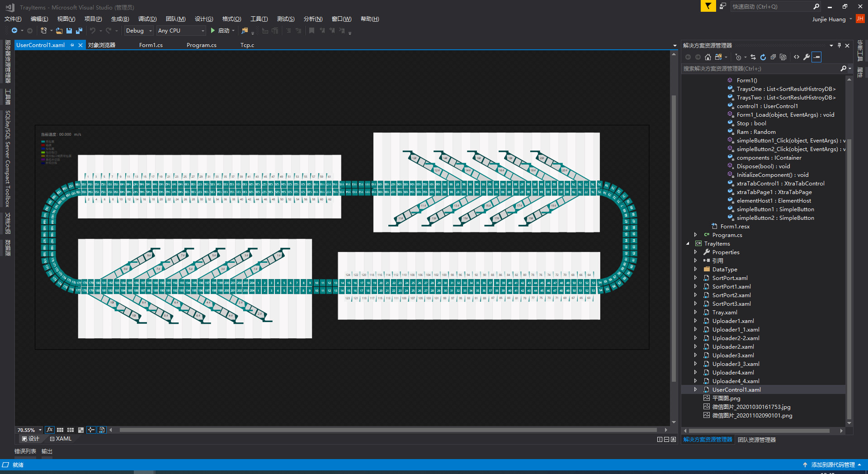Toggle snapping to snaplines in designer

click(91, 430)
